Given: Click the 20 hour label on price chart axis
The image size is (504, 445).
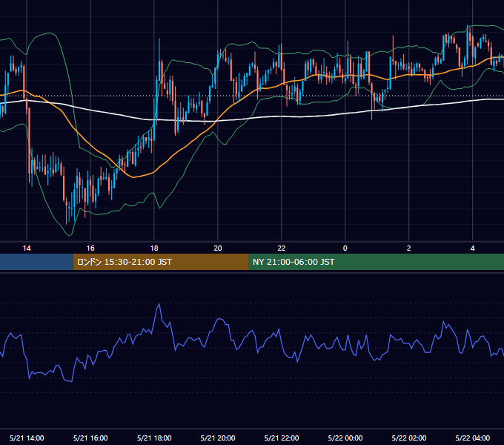Looking at the screenshot, I should click(x=218, y=248).
